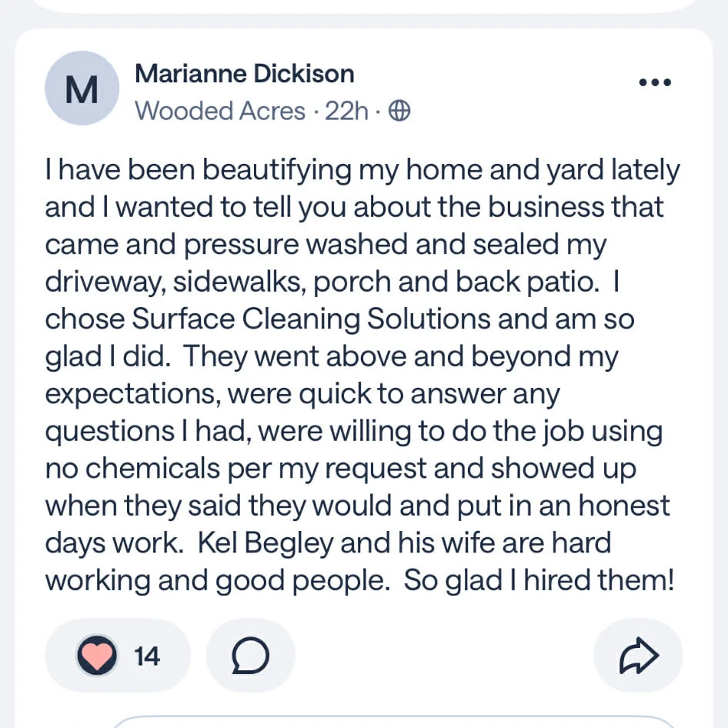Click the 22h post timestamp
728x728 pixels.
(x=346, y=112)
